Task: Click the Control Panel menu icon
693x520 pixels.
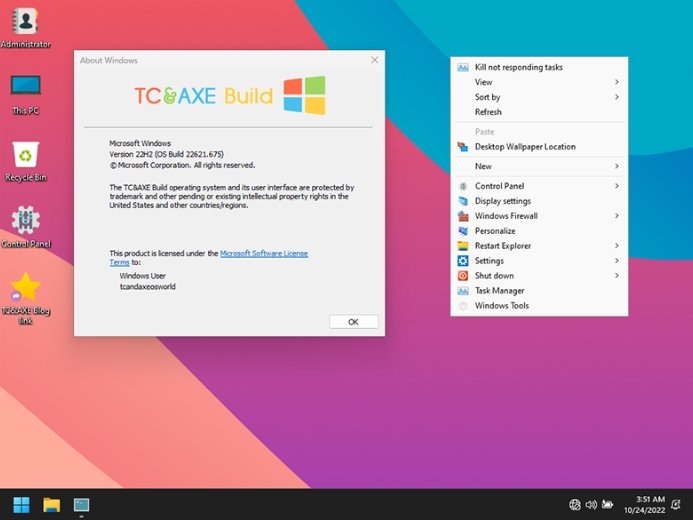Action: click(463, 186)
